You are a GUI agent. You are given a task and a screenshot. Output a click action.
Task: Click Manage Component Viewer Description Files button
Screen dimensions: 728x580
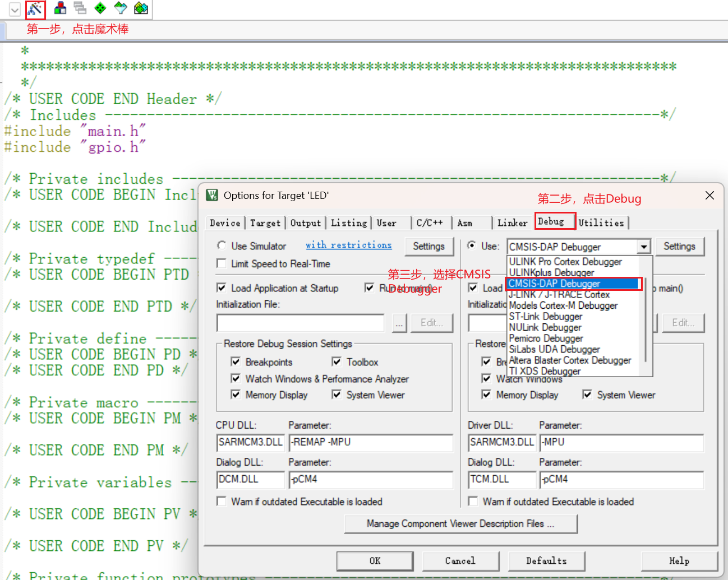click(x=460, y=523)
